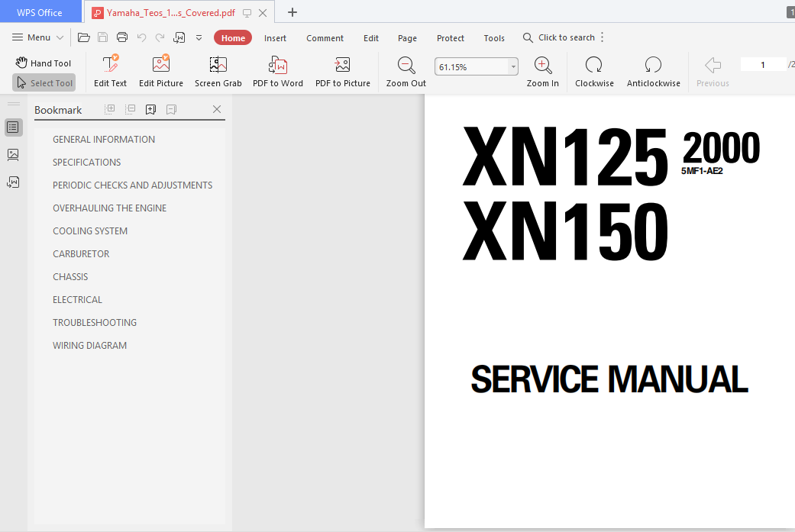The width and height of the screenshot is (795, 532).
Task: Open a new tab with plus button
Action: tap(292, 12)
